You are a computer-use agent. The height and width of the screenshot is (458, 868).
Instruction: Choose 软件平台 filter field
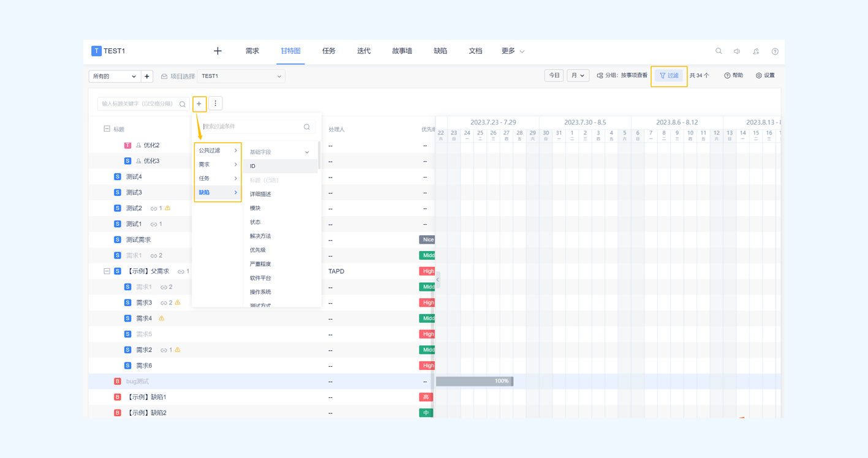click(281, 279)
